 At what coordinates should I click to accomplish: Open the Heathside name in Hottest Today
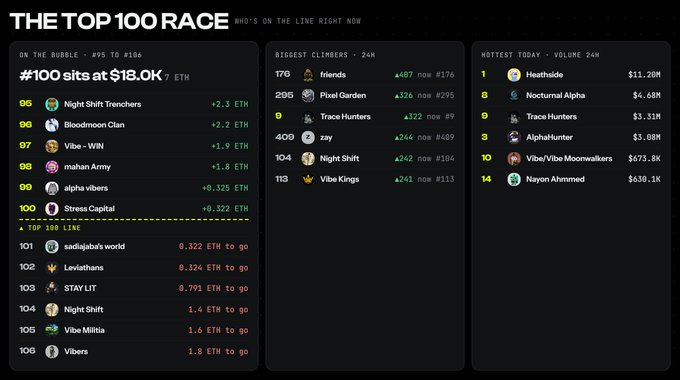(x=544, y=75)
